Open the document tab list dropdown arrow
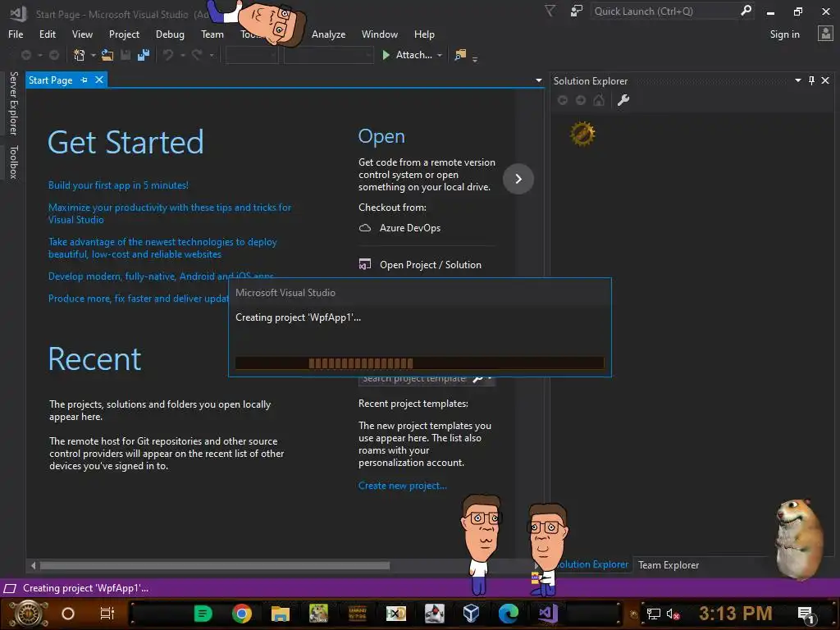The image size is (840, 630). tap(538, 80)
